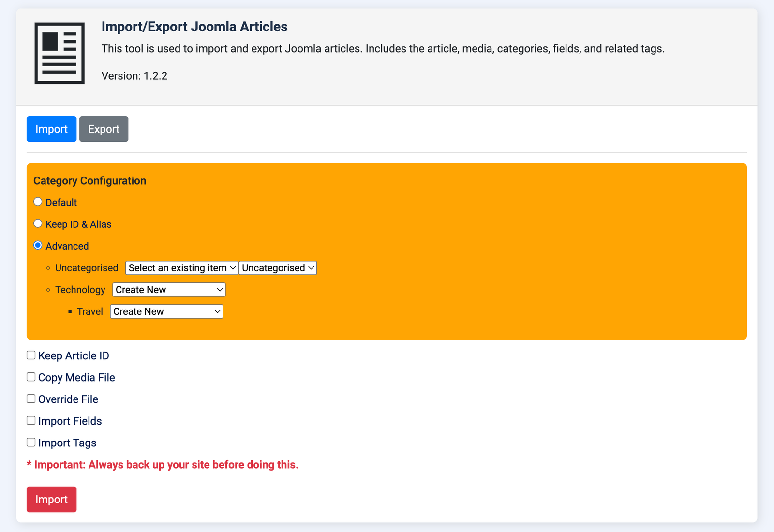Select the Advanced category radio button
The image size is (774, 532).
[38, 245]
